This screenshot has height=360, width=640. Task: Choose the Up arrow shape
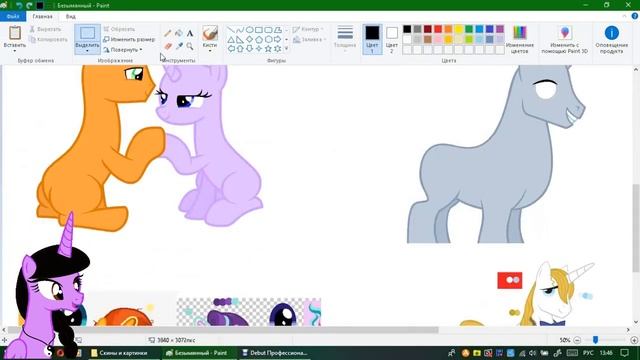pos(240,49)
